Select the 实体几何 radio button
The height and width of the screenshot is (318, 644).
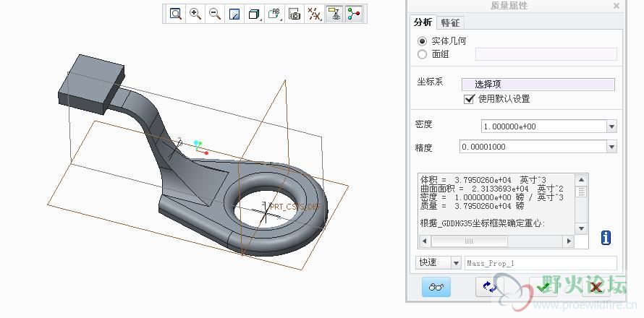pyautogui.click(x=422, y=41)
